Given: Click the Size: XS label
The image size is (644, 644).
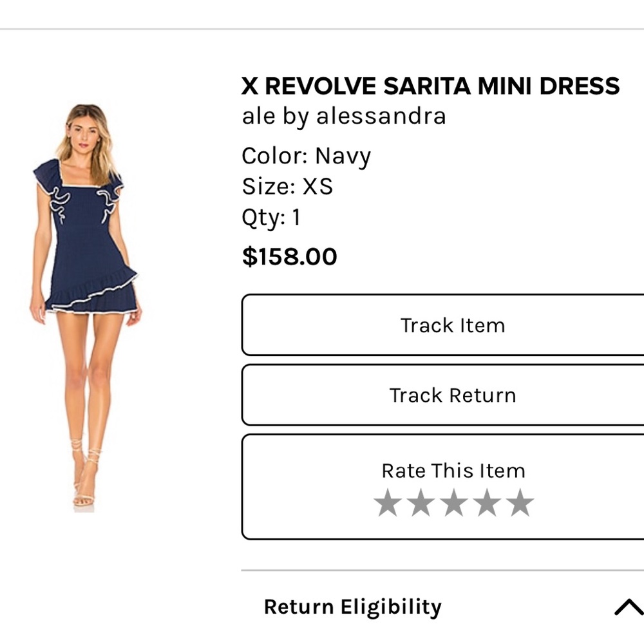Looking at the screenshot, I should coord(287,186).
